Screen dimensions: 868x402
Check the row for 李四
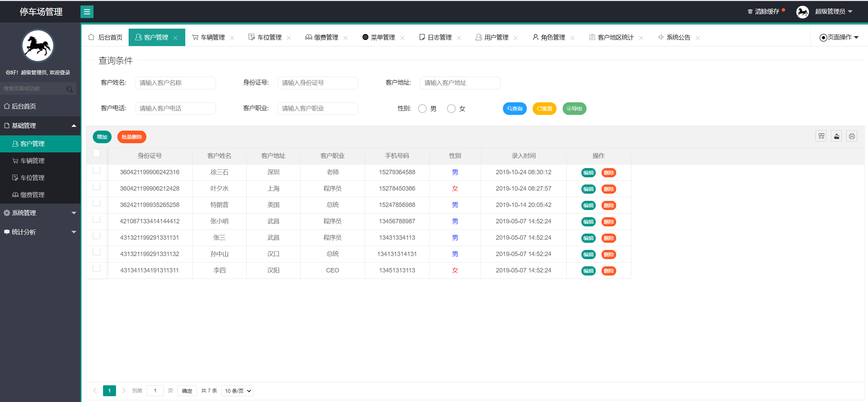point(97,268)
